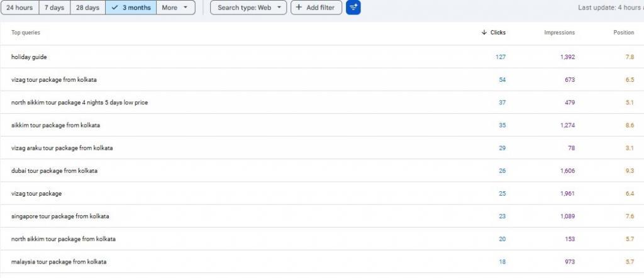Click the 54 clicks value
Image resolution: width=644 pixels, height=278 pixels.
click(x=502, y=80)
